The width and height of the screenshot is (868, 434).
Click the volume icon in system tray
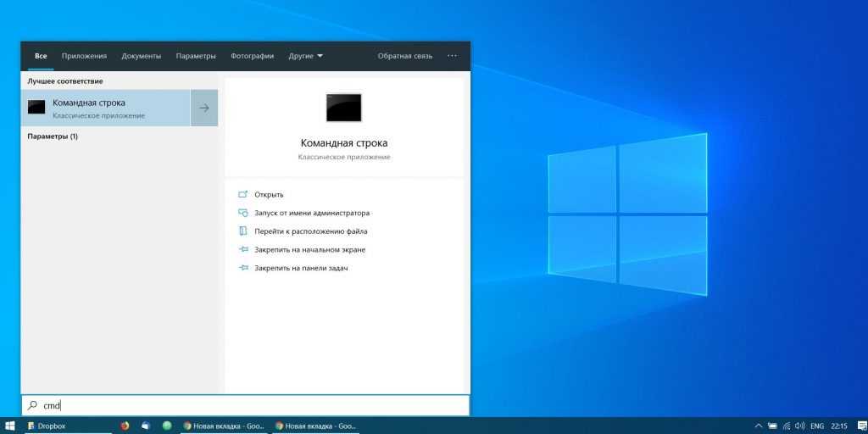(799, 426)
